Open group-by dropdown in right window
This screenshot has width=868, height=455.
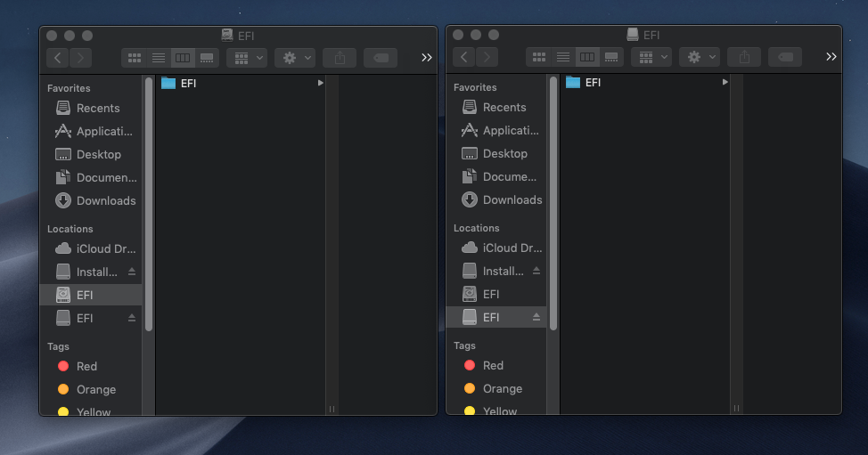pyautogui.click(x=651, y=56)
